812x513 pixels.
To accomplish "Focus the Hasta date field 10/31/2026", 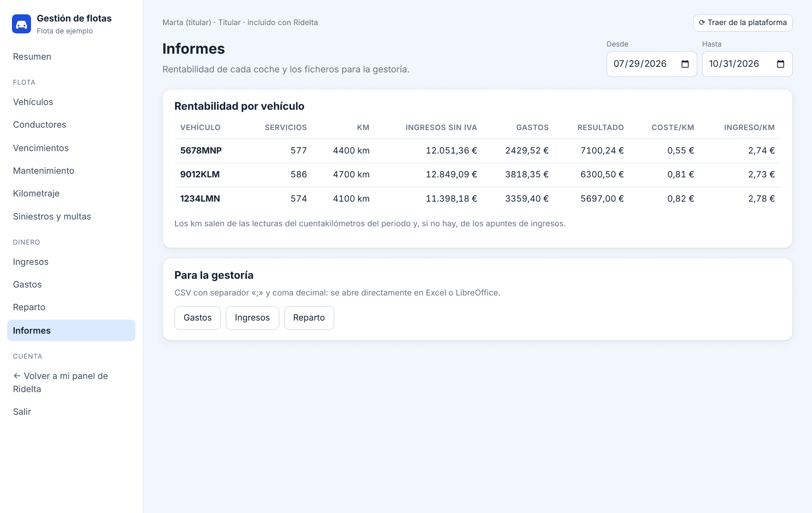I will (747, 64).
